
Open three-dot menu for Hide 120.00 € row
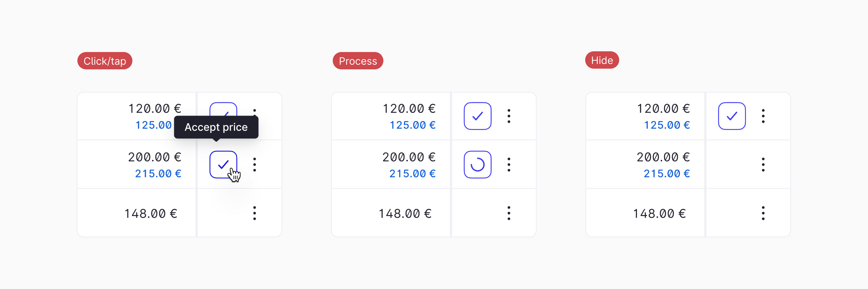763,116
